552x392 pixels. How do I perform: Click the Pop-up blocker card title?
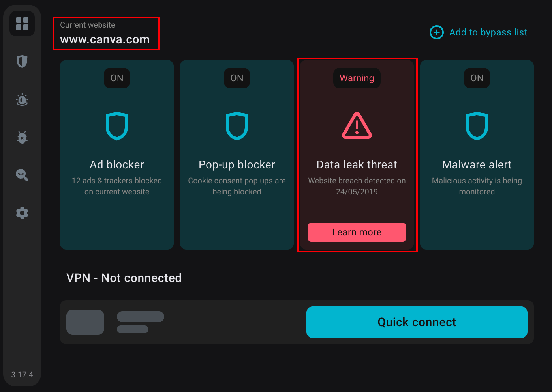tap(237, 164)
